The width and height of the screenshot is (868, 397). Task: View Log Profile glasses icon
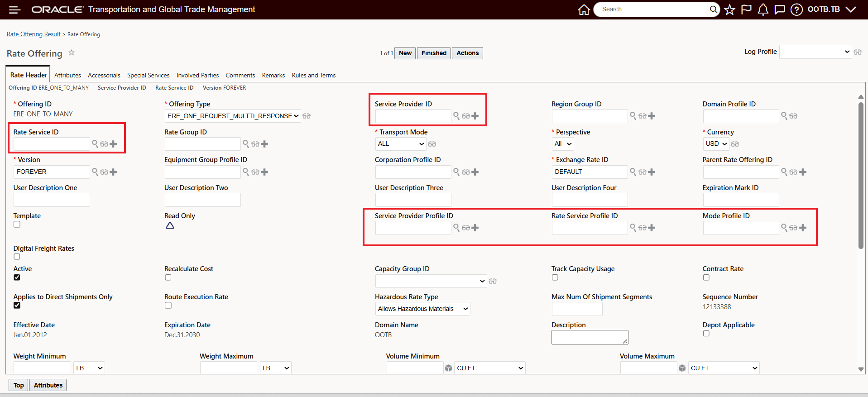[858, 52]
